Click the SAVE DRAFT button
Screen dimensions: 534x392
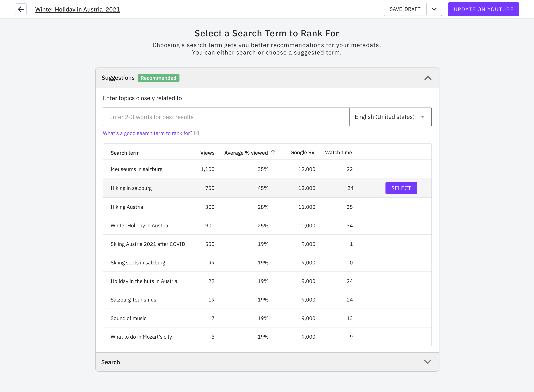(x=405, y=9)
